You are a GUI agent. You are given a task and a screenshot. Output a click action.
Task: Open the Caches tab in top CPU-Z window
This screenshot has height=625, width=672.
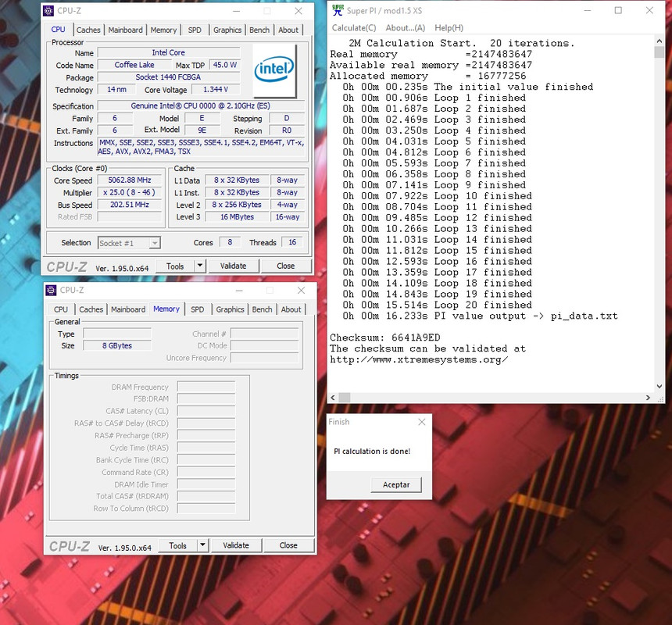[x=88, y=30]
